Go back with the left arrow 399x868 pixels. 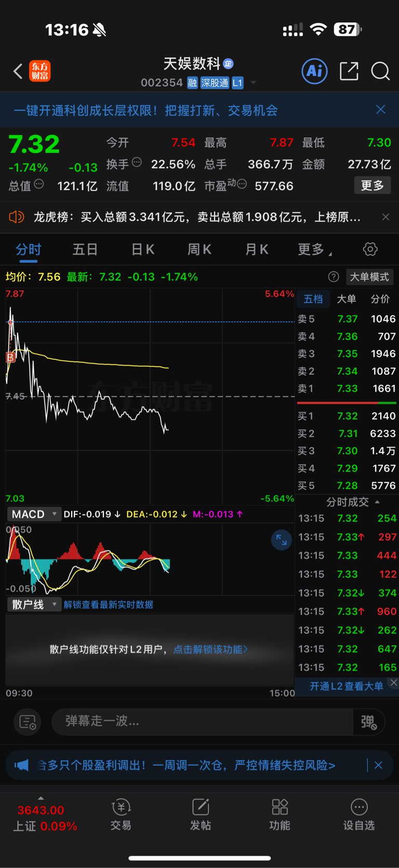(18, 71)
